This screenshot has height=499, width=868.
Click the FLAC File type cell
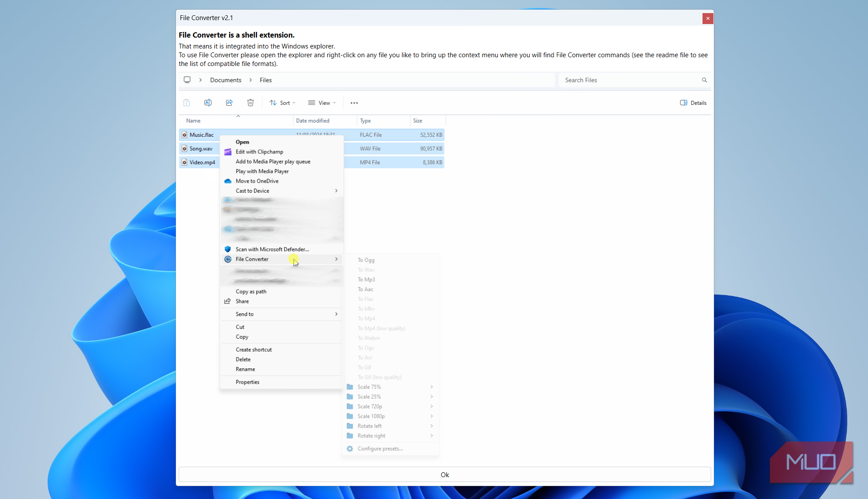pyautogui.click(x=371, y=135)
